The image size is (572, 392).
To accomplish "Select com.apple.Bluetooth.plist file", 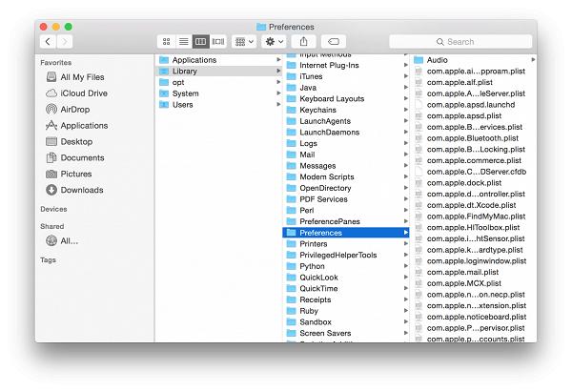I will [474, 138].
